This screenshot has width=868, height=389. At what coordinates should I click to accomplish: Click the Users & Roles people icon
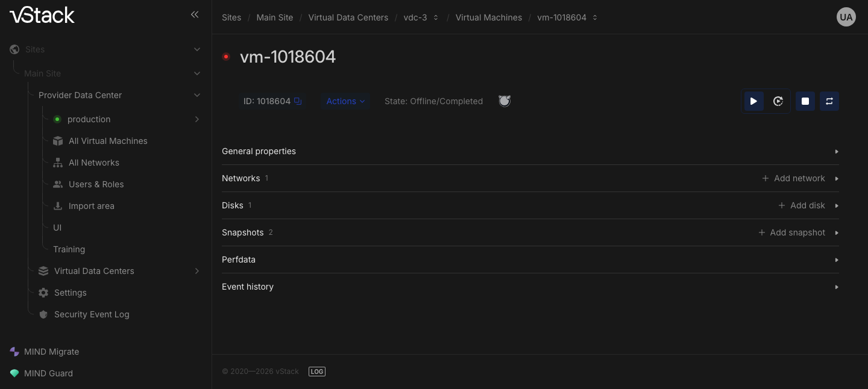coord(58,184)
